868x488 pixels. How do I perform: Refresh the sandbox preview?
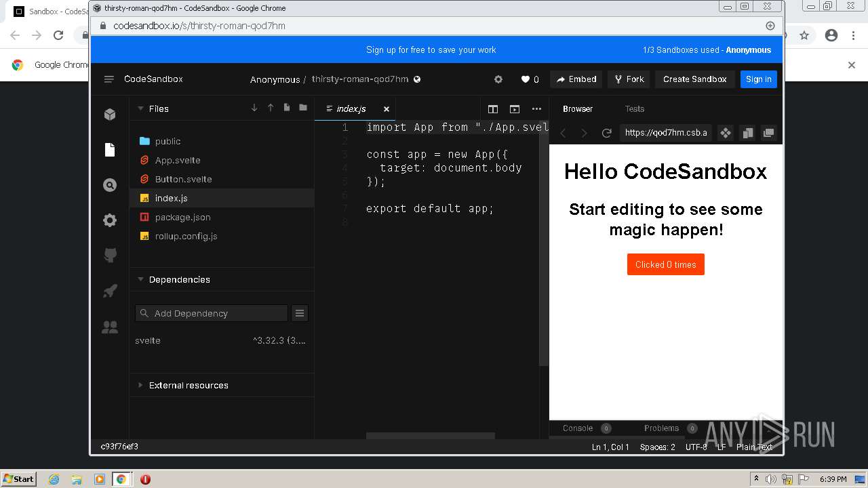(x=606, y=133)
